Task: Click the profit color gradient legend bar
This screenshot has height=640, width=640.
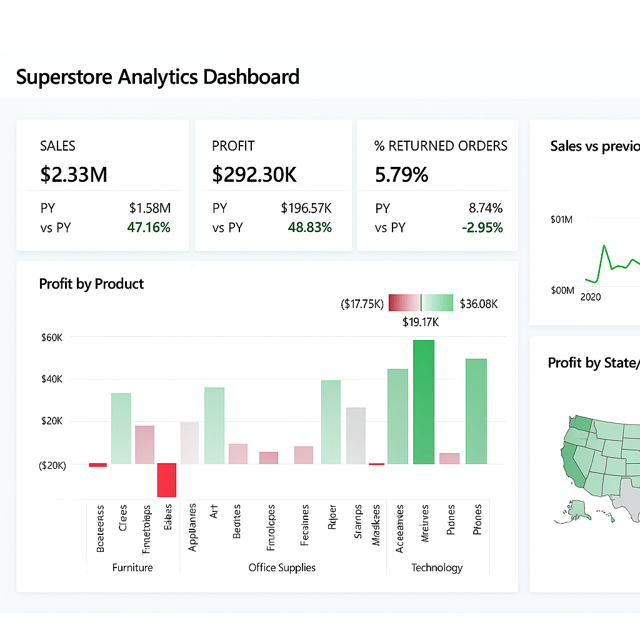Action: [421, 303]
